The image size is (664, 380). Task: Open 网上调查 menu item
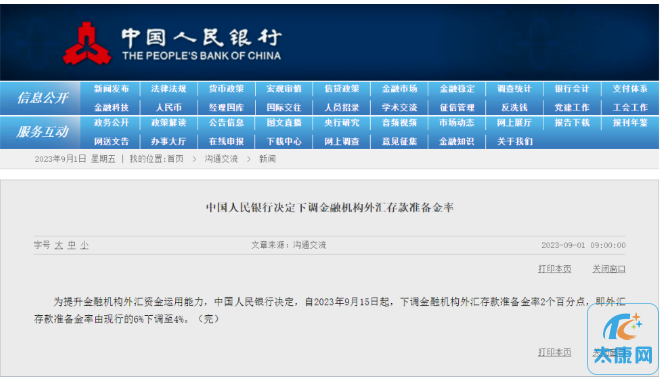click(x=342, y=141)
